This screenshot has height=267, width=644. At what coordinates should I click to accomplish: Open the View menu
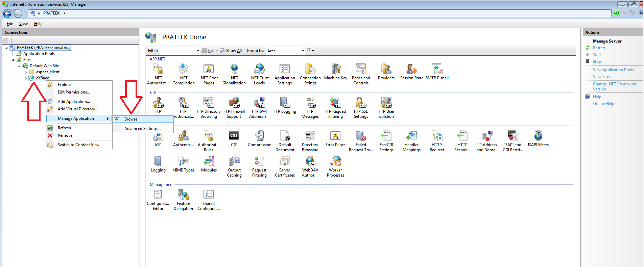[23, 24]
